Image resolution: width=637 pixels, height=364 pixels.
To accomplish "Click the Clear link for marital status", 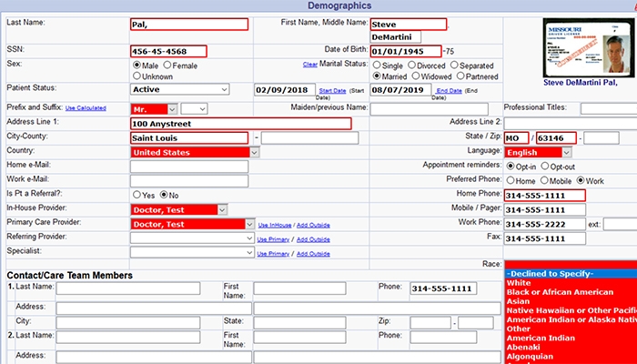I will pyautogui.click(x=309, y=65).
